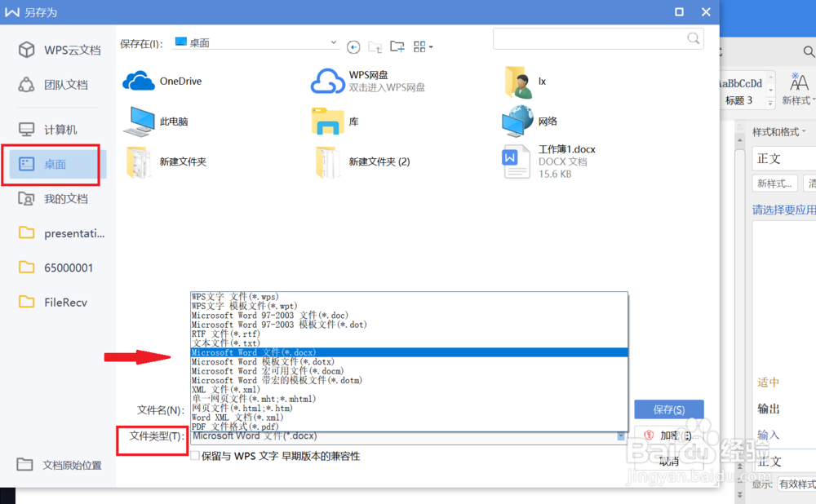Choose PDF 文件格式(*.pdf) type
Screen dimensions: 816x504
click(409, 427)
